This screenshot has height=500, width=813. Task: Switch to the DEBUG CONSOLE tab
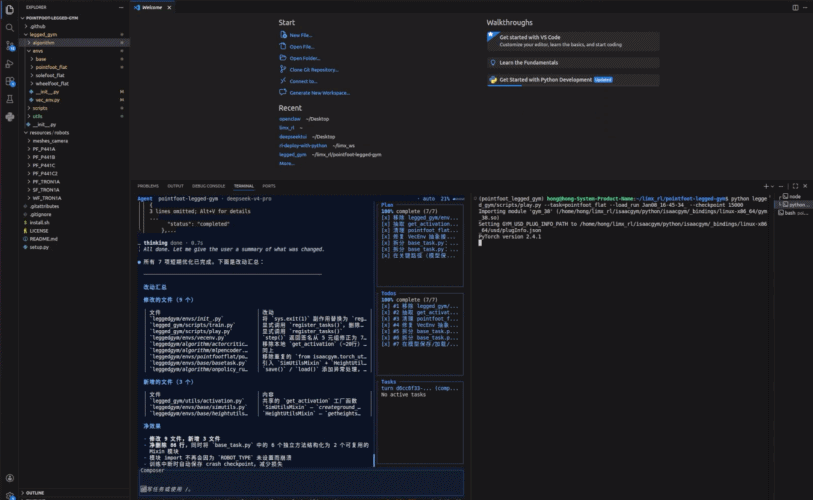click(208, 186)
